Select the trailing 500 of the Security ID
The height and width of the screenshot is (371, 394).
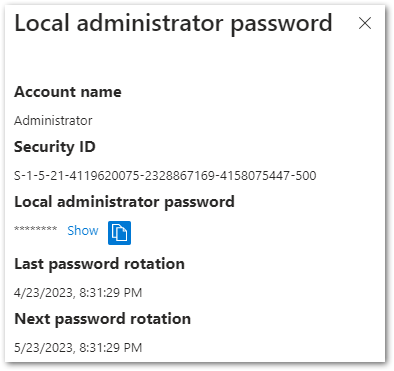click(x=306, y=175)
